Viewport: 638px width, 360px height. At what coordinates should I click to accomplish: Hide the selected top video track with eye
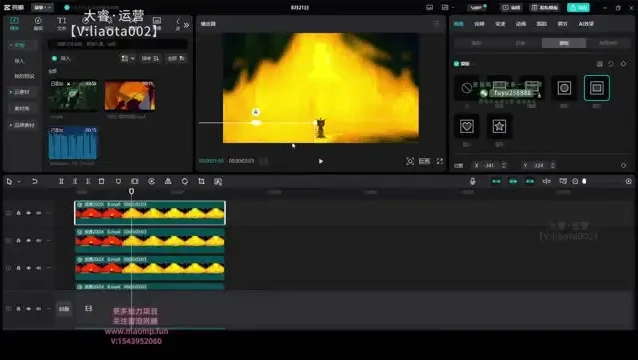click(28, 213)
